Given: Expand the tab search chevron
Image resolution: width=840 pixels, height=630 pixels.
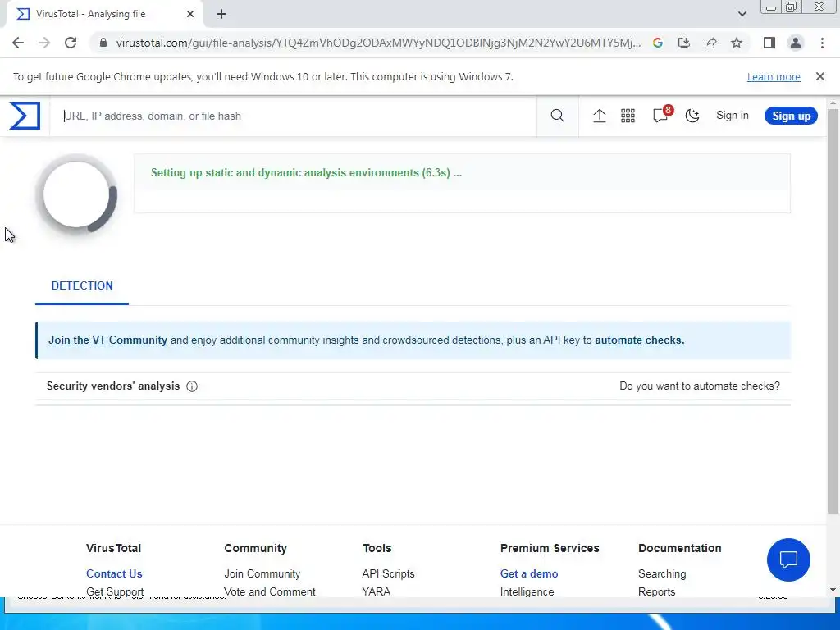Looking at the screenshot, I should pyautogui.click(x=742, y=14).
